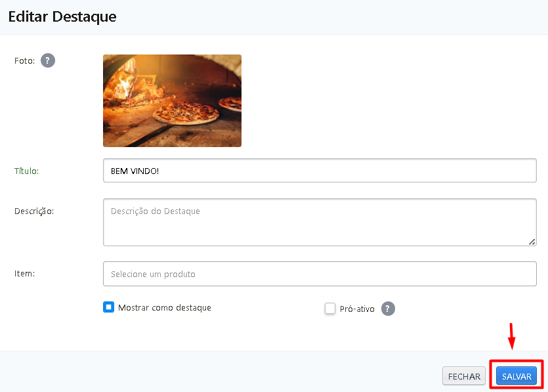This screenshot has height=392, width=548.
Task: Click the pizza oven photo thumbnail
Action: pos(172,100)
